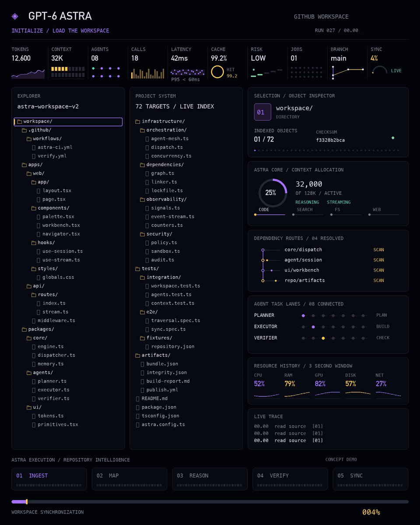This screenshot has width=420, height=525.
Task: Click the file icon of astra-ci.yml
Action: (x=34, y=147)
